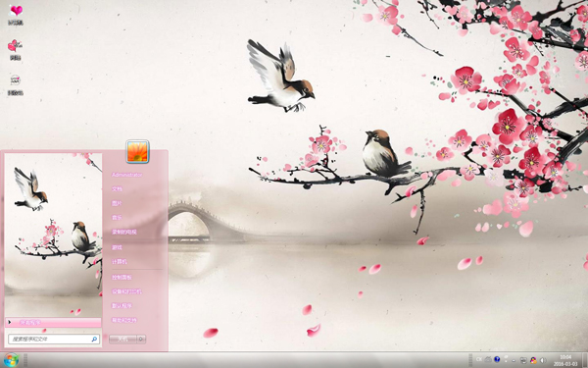This screenshot has height=368, width=588.
Task: Focus the 搜索程序和文件 search field
Action: click(54, 340)
